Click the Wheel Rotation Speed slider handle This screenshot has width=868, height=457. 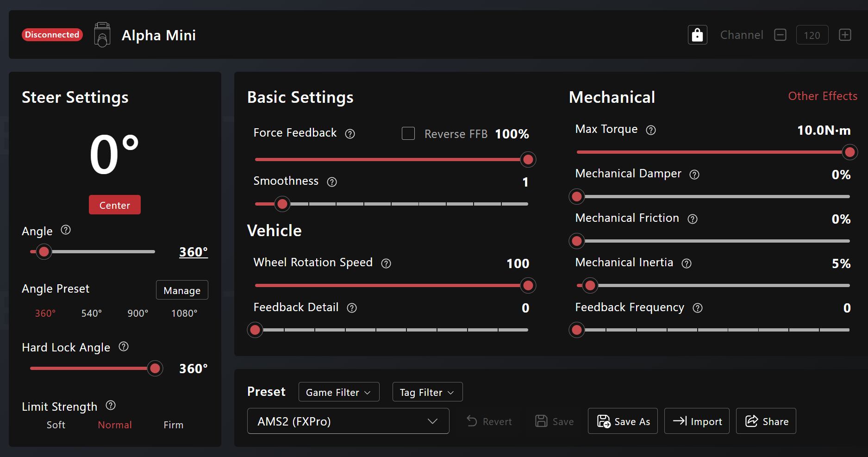tap(528, 286)
